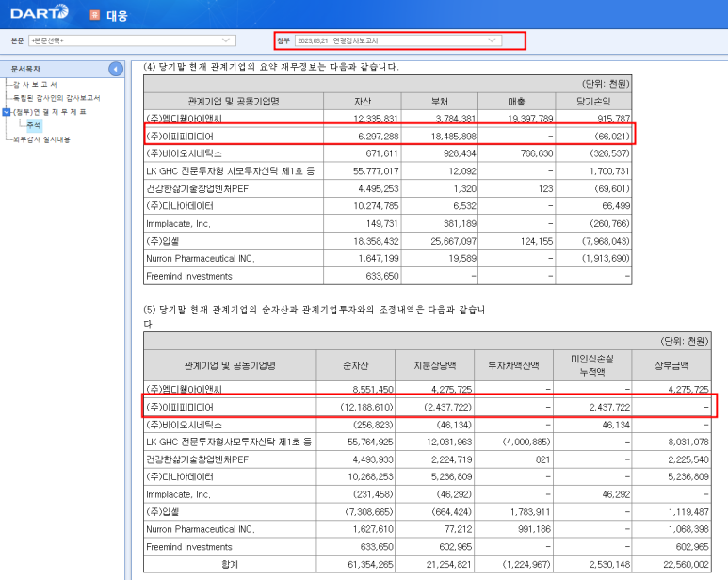Image resolution: width=728 pixels, height=580 pixels.
Task: Click total net assets 61,354,265
Action: tap(370, 565)
